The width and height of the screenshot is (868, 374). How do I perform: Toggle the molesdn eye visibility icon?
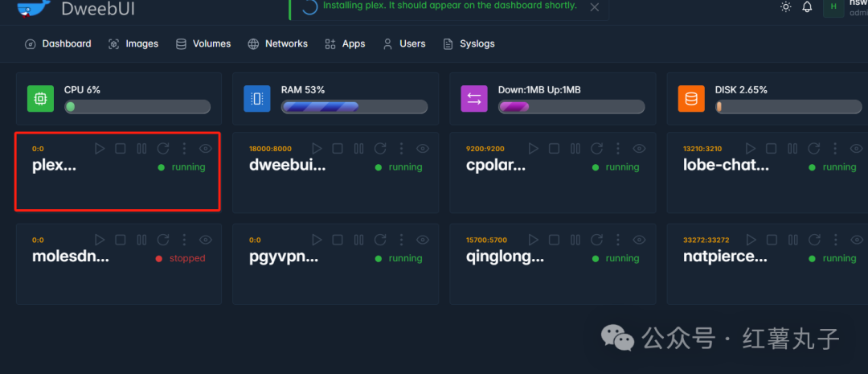(x=206, y=240)
